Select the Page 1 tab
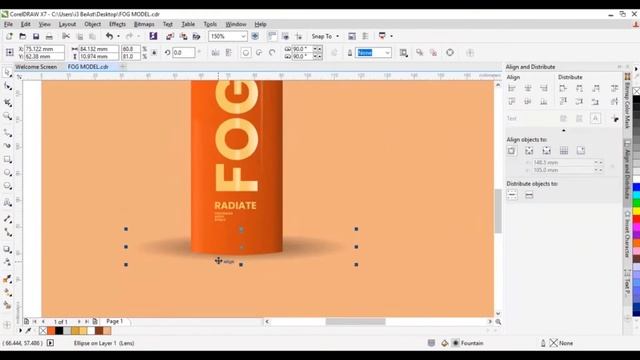640x360 pixels. pos(115,322)
